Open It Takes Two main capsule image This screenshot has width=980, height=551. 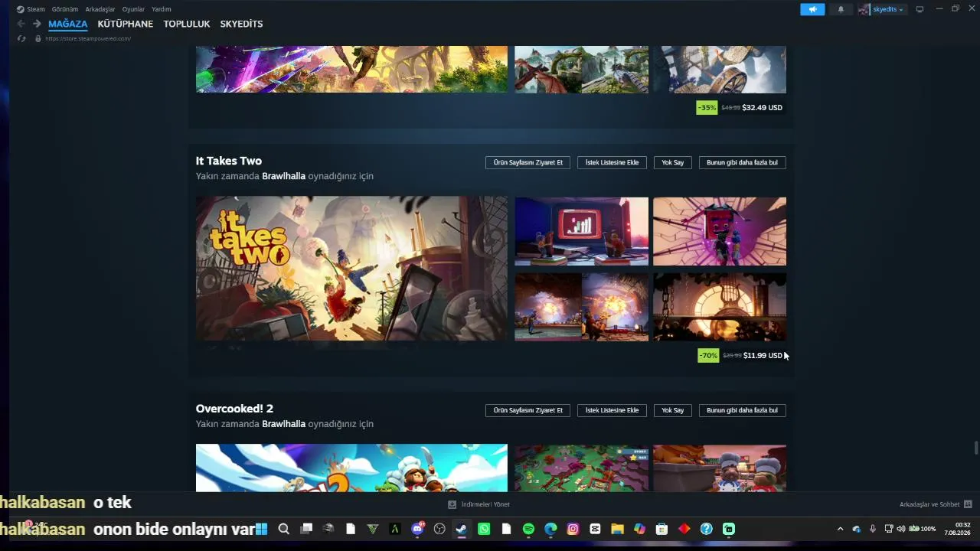click(x=351, y=269)
